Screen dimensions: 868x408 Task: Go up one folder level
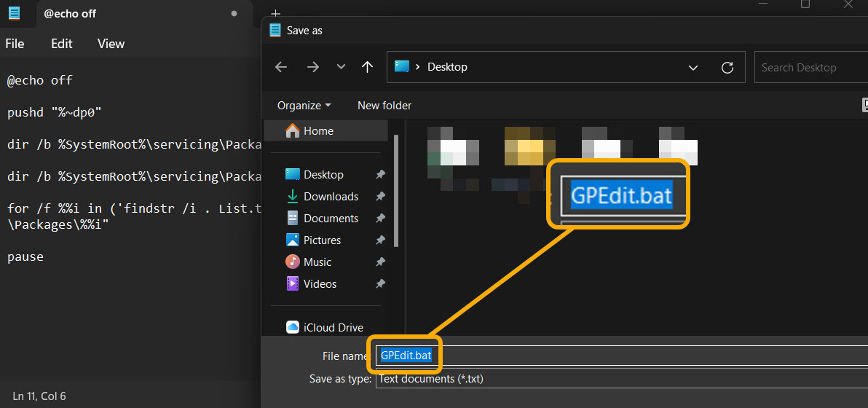point(367,67)
